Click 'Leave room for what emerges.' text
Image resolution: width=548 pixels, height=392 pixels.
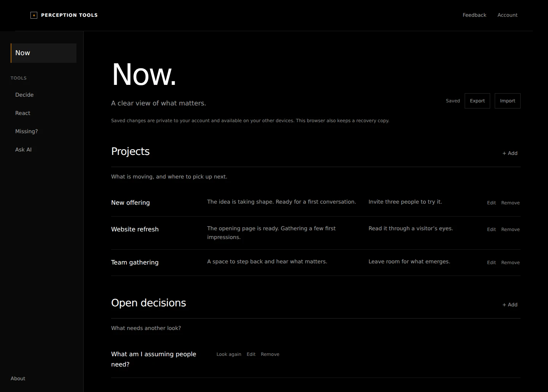click(409, 262)
